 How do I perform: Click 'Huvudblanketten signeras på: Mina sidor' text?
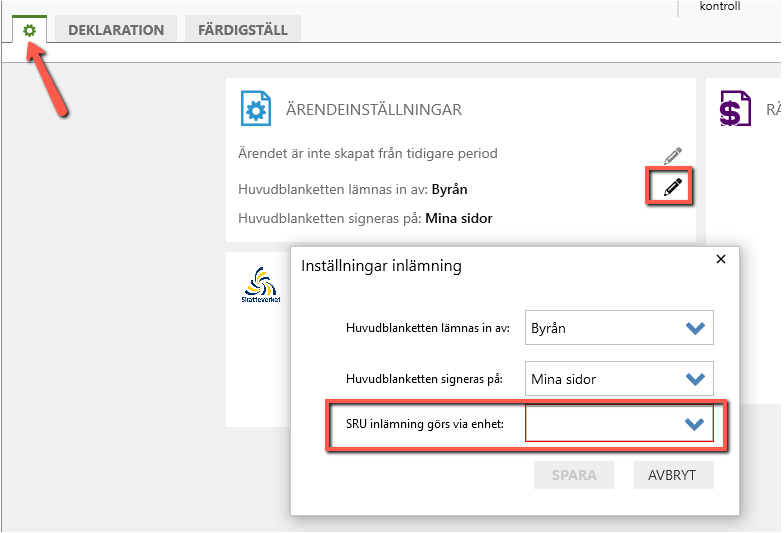click(x=365, y=218)
